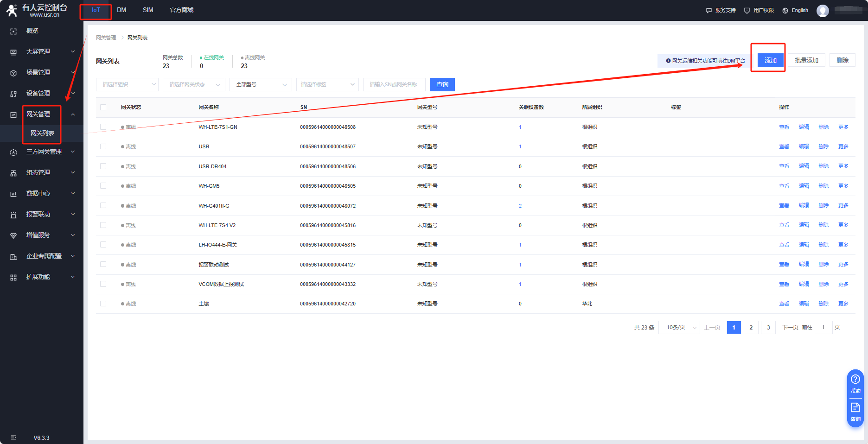Click the sidebar collapse icon at bottom

[x=13, y=438]
